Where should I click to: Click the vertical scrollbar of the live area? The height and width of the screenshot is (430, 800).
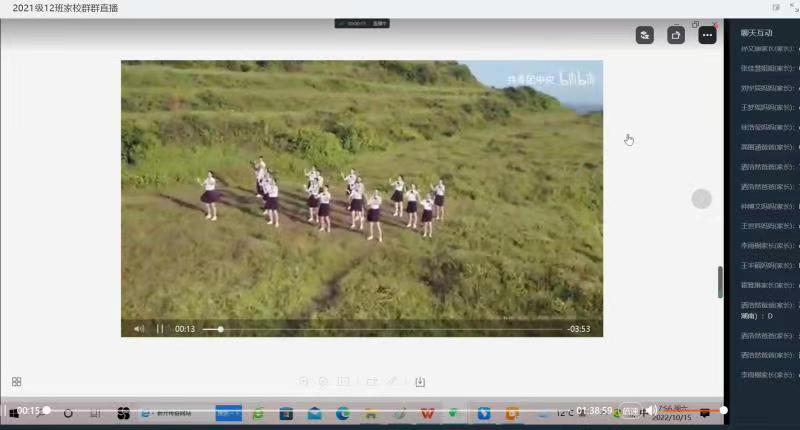720,282
